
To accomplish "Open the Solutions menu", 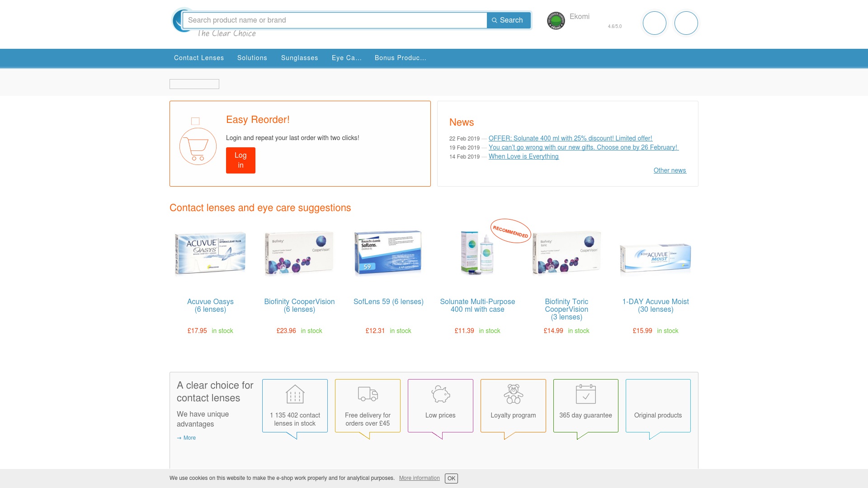I will click(x=252, y=58).
